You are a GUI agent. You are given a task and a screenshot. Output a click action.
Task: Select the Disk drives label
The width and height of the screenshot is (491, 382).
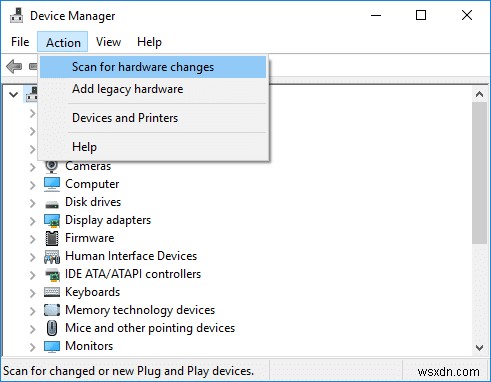93,202
